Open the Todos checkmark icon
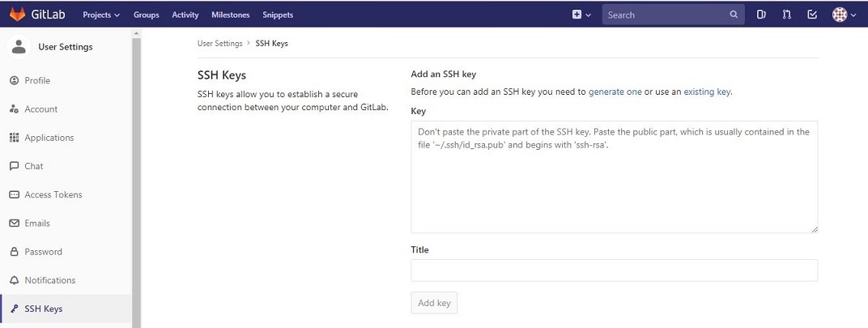 812,15
